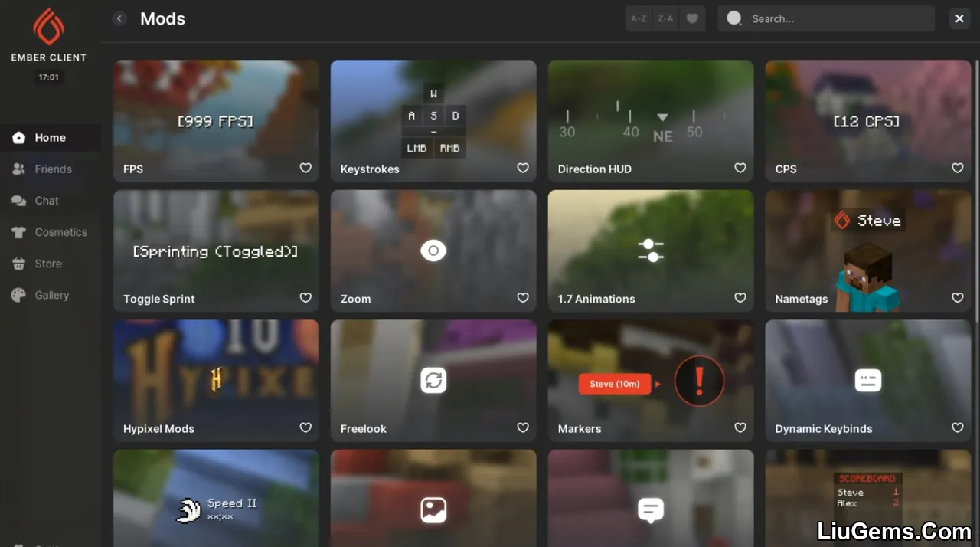This screenshot has width=980, height=547.
Task: Click the Friends people icon
Action: click(x=19, y=169)
